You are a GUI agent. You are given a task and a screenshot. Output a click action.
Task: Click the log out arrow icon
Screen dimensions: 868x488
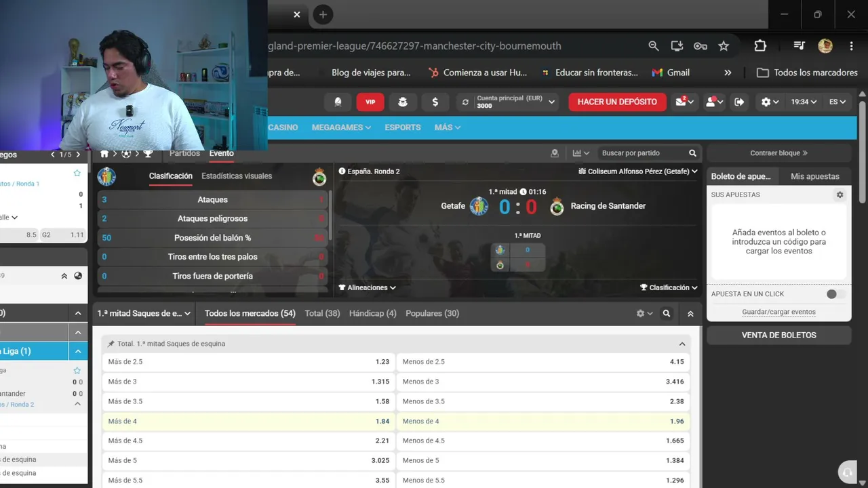[x=739, y=102]
